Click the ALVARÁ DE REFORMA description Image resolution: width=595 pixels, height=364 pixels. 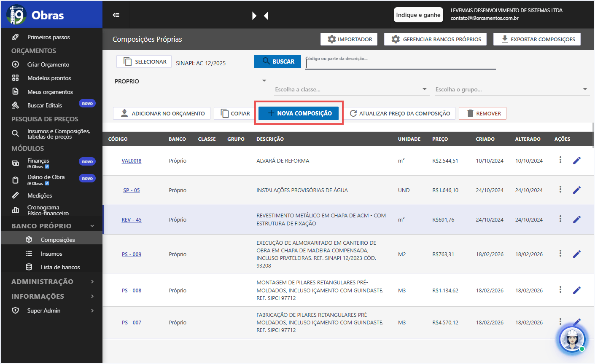click(283, 161)
